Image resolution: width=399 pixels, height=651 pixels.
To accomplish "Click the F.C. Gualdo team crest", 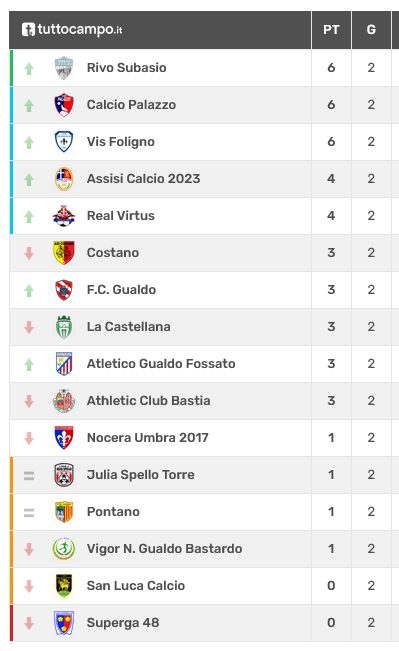I will pos(64,289).
